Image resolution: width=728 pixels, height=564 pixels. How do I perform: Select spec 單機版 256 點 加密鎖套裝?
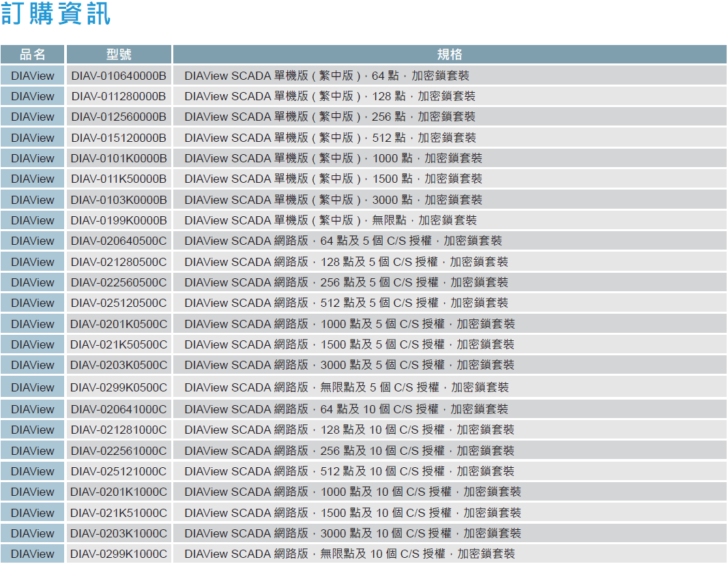coord(330,117)
